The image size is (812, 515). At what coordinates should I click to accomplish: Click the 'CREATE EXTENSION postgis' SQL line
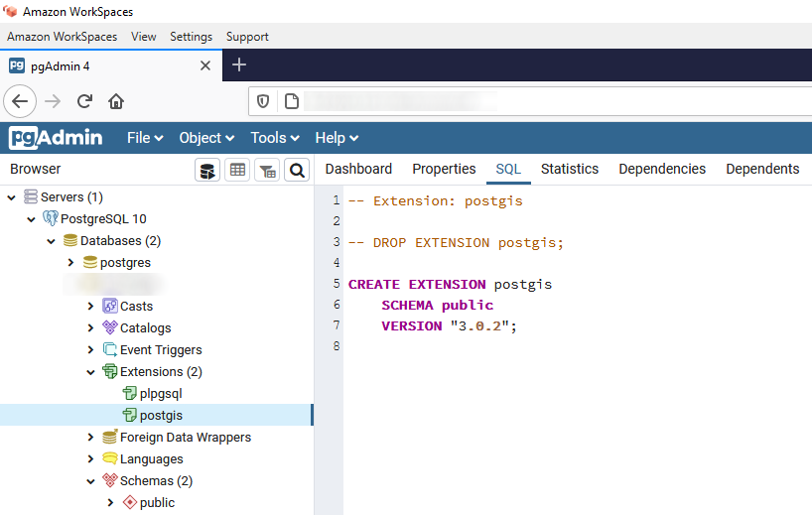tap(450, 284)
